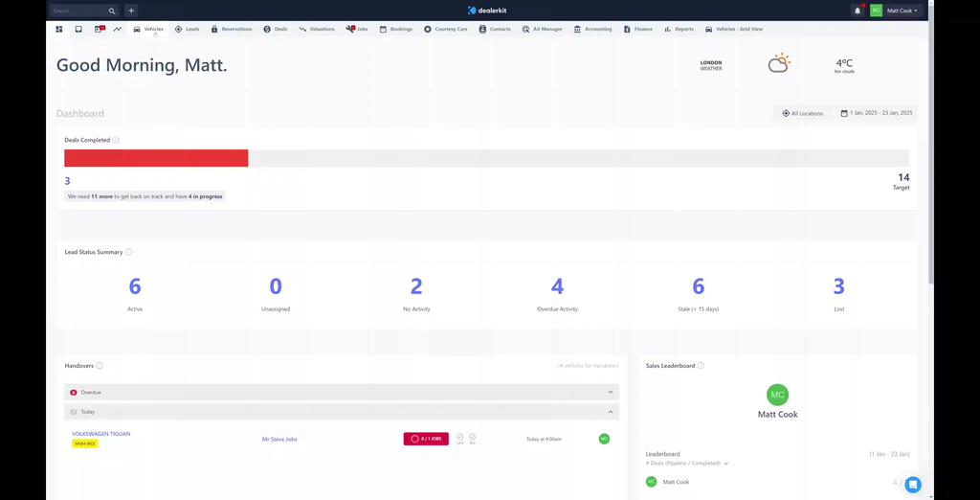
Task: Click the tablet icon in navbar
Action: 78,30
